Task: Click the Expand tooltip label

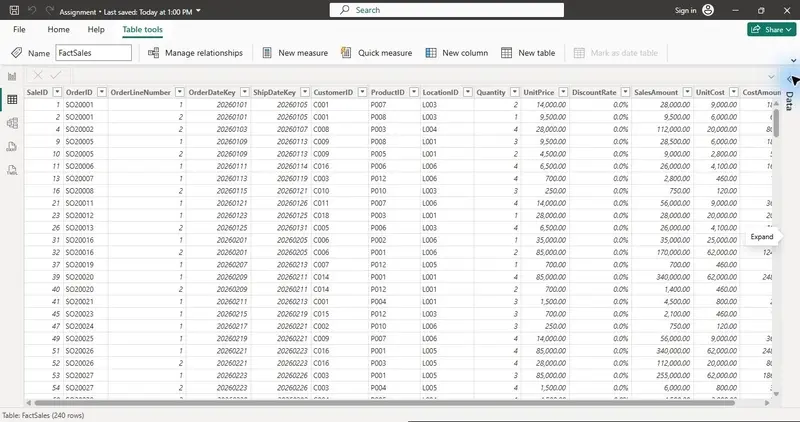Action: (762, 237)
